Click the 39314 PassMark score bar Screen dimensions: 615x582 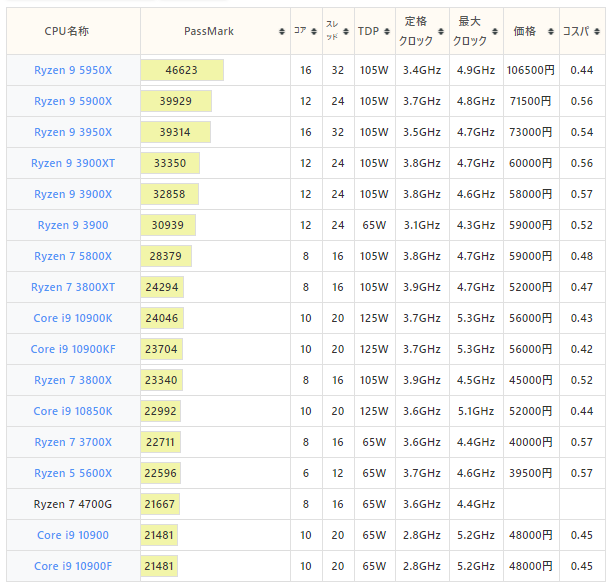176,132
